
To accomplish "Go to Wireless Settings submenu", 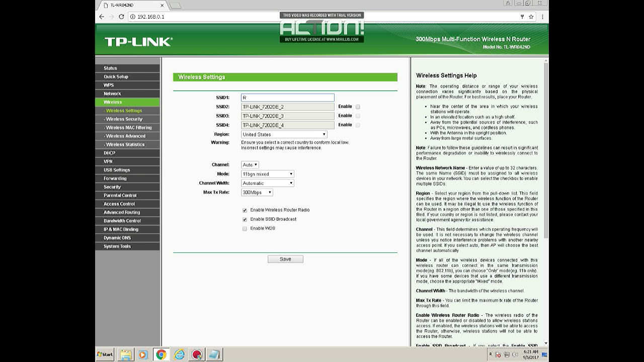I will 128,111.
